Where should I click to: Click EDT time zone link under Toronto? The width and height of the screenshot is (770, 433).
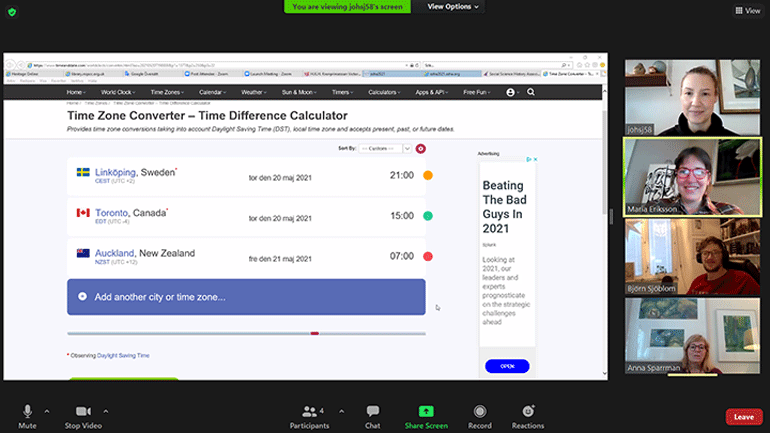(101, 222)
